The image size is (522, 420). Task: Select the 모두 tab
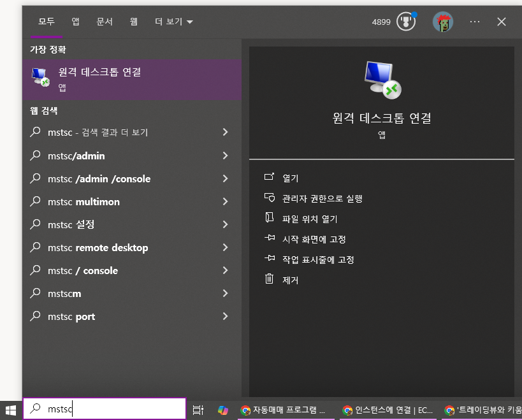pyautogui.click(x=47, y=22)
